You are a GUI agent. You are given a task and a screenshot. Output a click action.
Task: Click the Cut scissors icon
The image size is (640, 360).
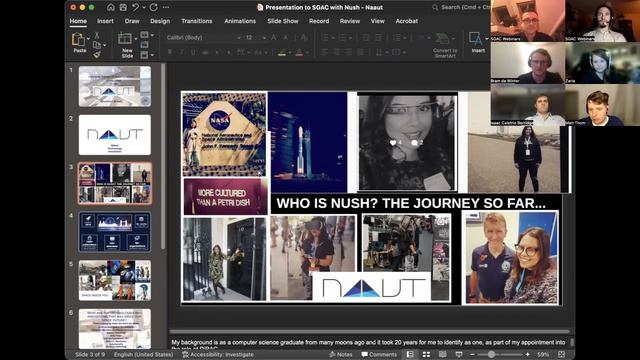point(97,36)
